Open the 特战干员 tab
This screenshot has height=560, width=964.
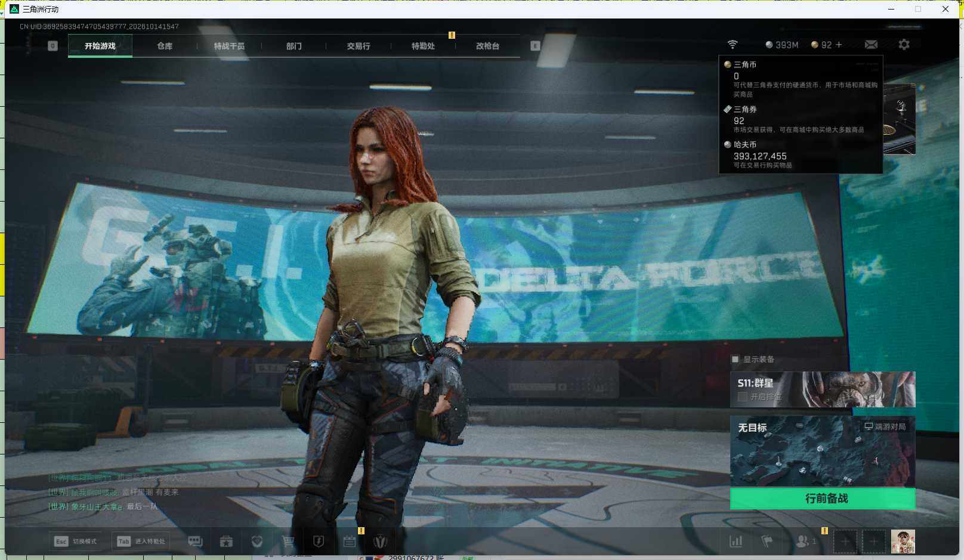229,46
